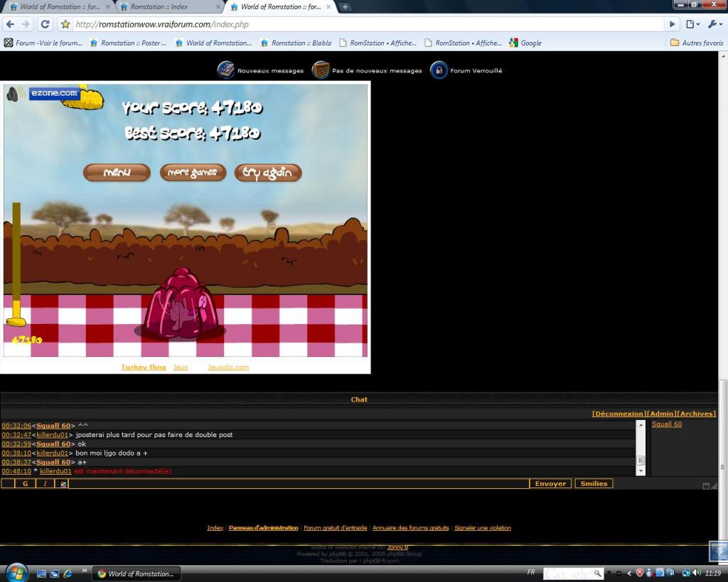Screen dimensions: 728x582
Task: Open the jeuxclic.com link
Action: [x=228, y=367]
